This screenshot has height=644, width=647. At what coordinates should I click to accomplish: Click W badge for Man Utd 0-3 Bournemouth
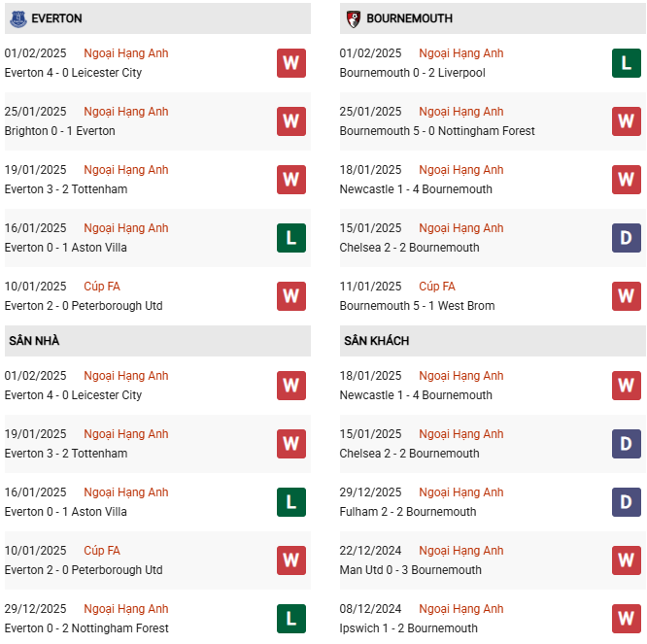point(626,560)
